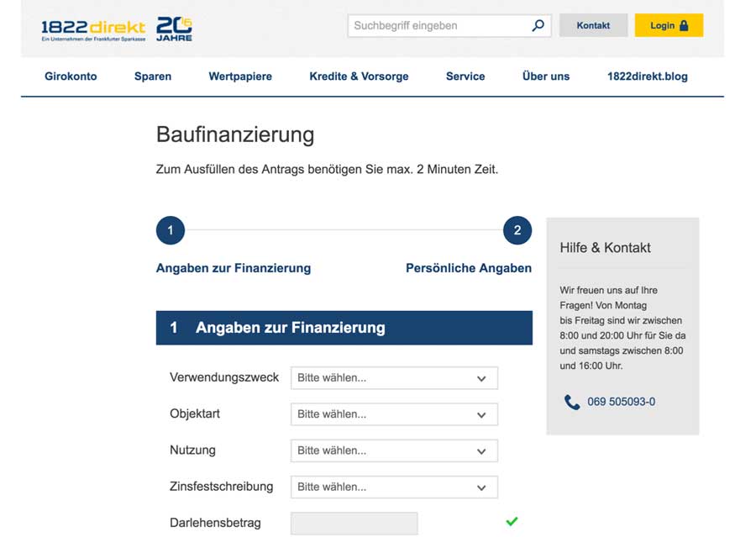Screen dimensions: 756x537
Task: Click the 20 Jahre anniversary logo
Action: (x=174, y=29)
